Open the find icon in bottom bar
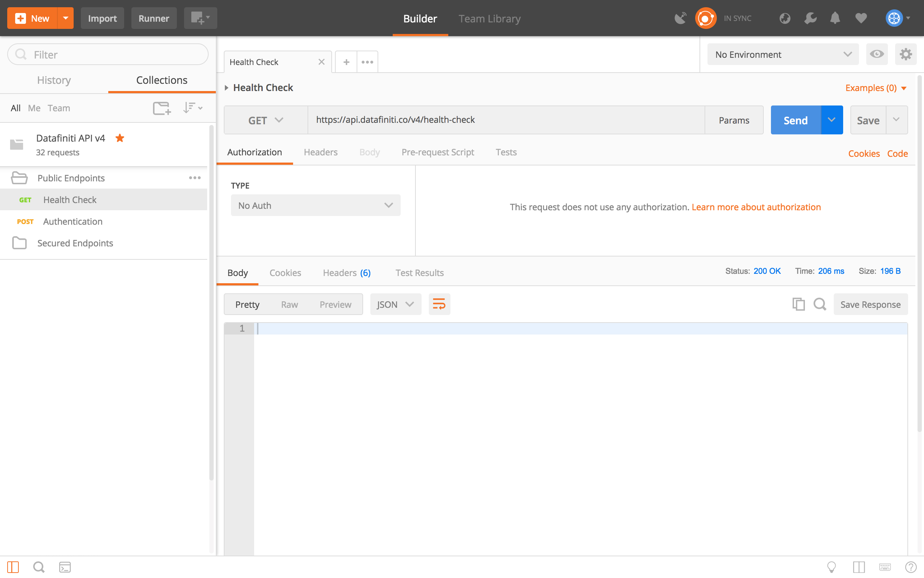This screenshot has width=924, height=578. (39, 567)
